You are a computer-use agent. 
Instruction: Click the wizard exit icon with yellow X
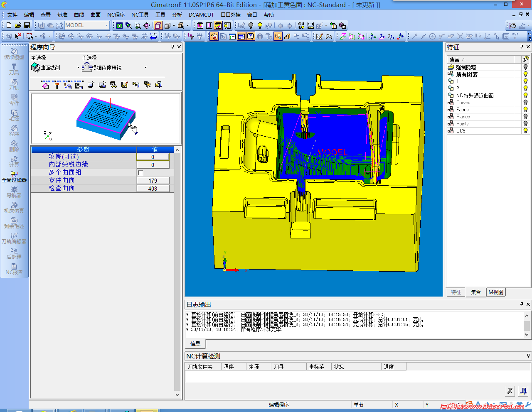158,85
